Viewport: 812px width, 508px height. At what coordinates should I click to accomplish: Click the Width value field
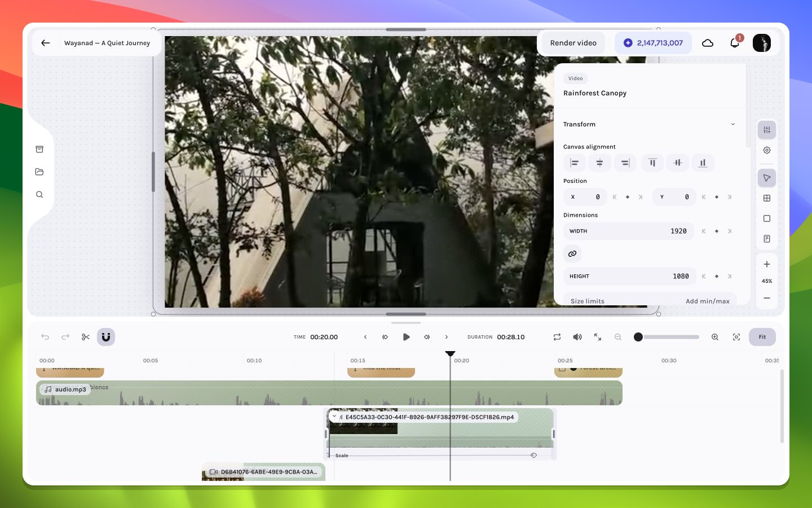[x=630, y=231]
